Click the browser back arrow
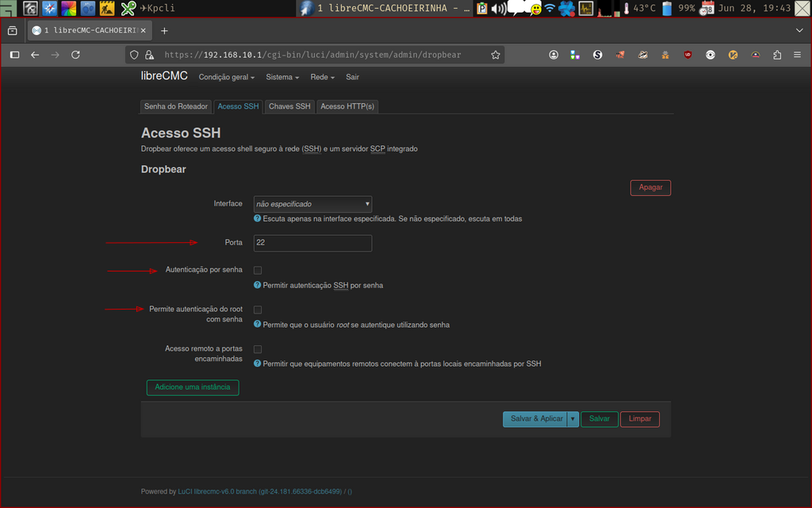The height and width of the screenshot is (508, 812). (35, 55)
